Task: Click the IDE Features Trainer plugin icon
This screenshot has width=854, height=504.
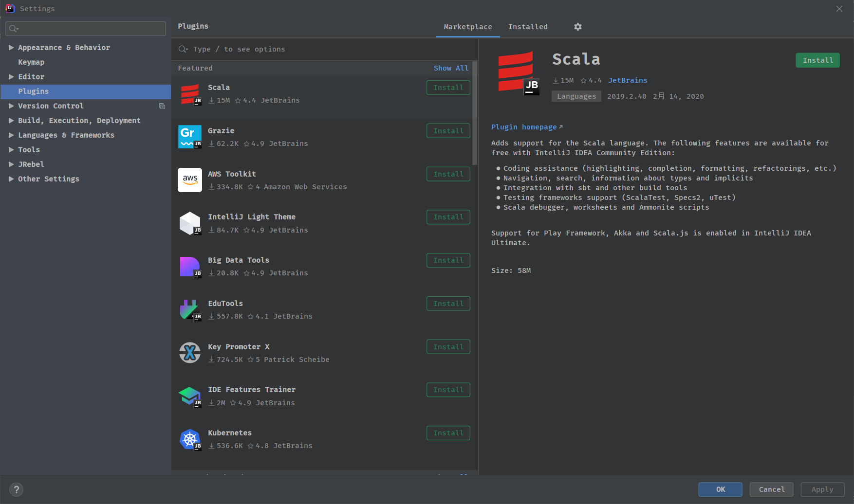Action: point(190,396)
